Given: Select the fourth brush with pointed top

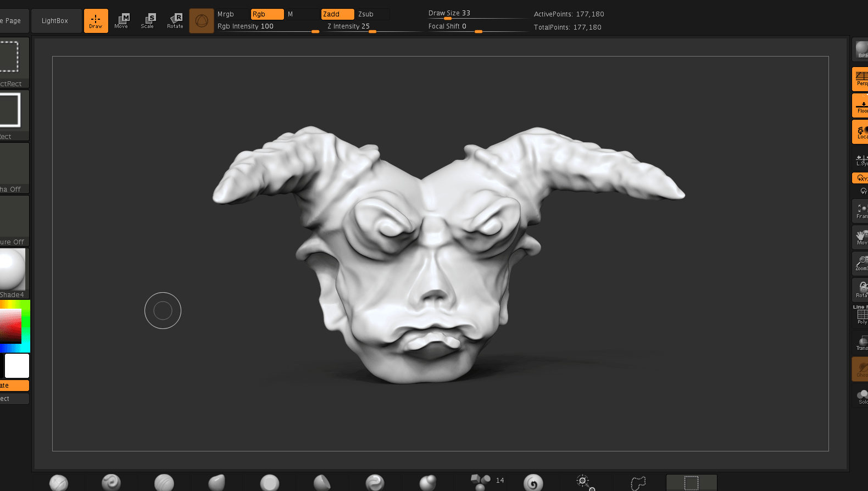Looking at the screenshot, I should tap(217, 483).
